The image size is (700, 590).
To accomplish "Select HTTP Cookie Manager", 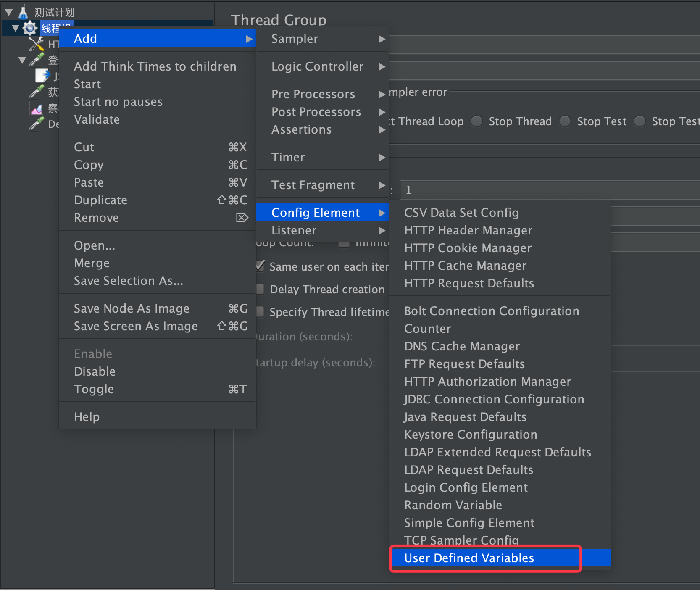I will tap(500, 248).
